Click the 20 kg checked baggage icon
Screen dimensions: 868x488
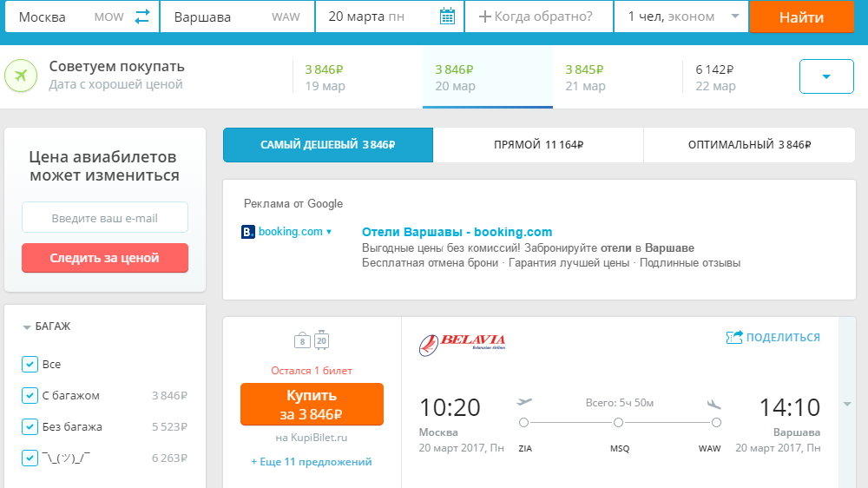coord(322,340)
